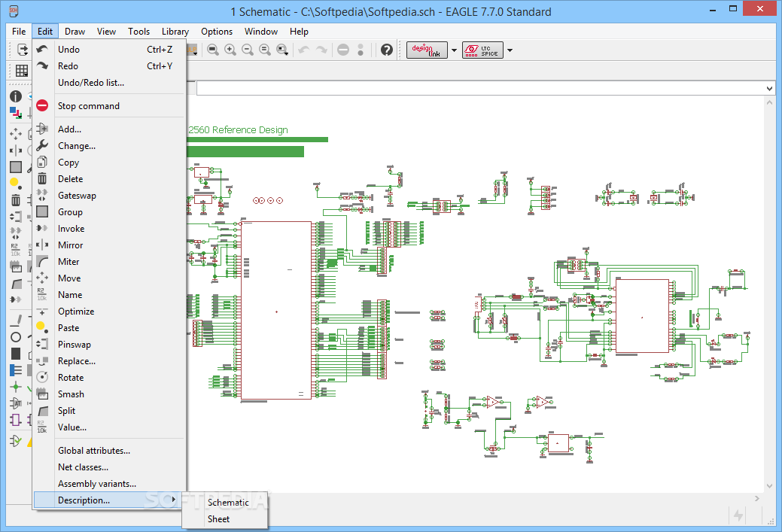The height and width of the screenshot is (532, 782).
Task: Select the Wire line drawing tool
Action: click(x=16, y=320)
